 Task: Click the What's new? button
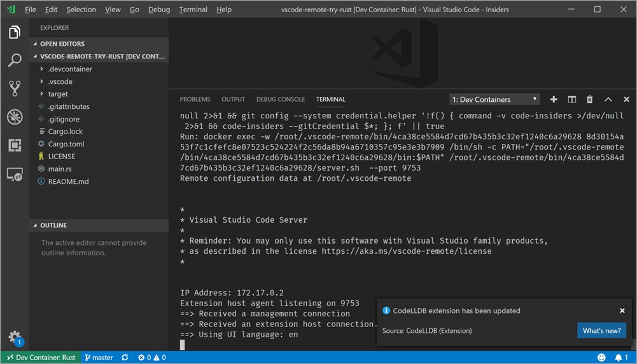[x=601, y=331]
